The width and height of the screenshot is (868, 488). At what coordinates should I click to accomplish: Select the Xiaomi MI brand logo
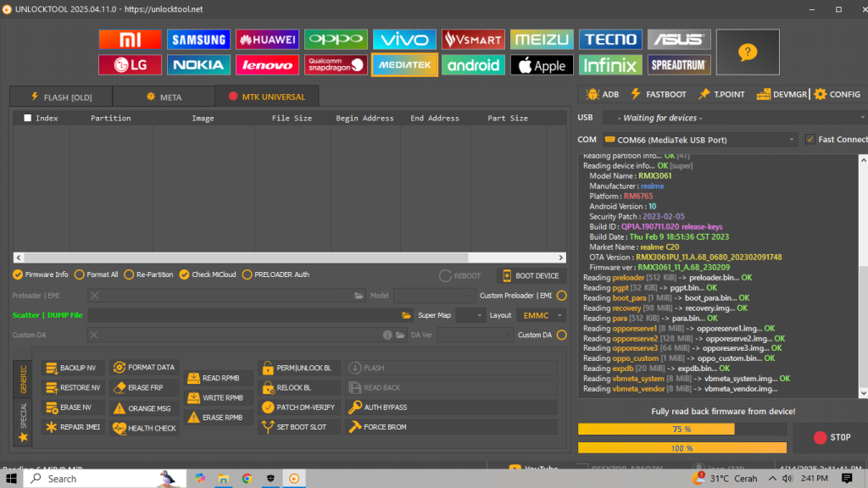coord(130,39)
